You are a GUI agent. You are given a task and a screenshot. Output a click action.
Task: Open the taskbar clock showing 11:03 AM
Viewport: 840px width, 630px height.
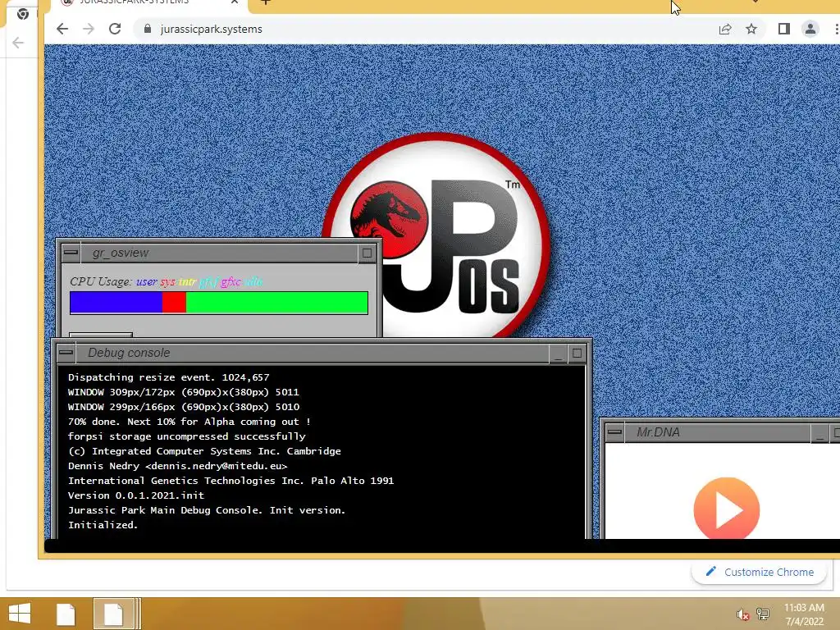[804, 614]
